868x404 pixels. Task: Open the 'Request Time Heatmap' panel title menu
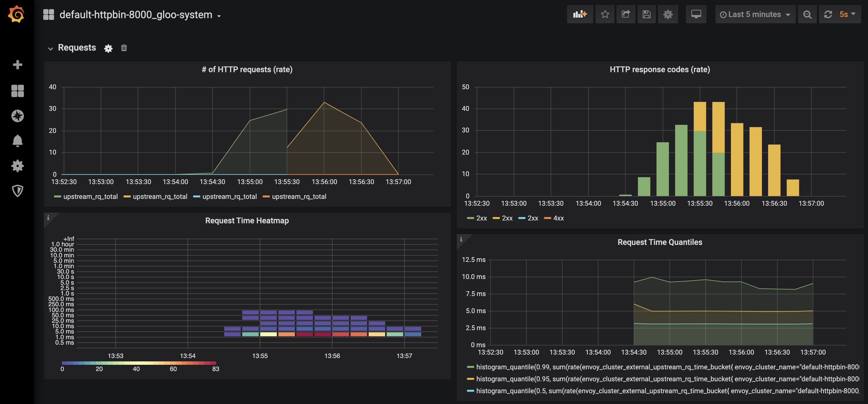[x=247, y=220]
